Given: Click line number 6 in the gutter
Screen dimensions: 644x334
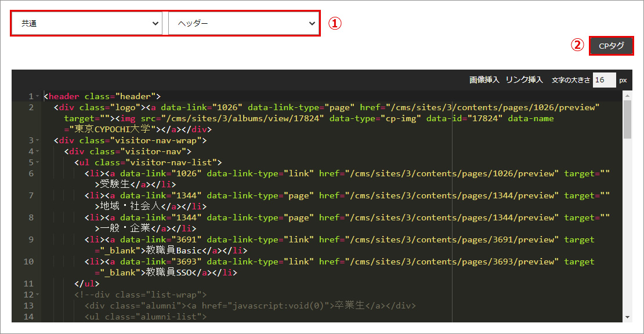Looking at the screenshot, I should point(31,173).
